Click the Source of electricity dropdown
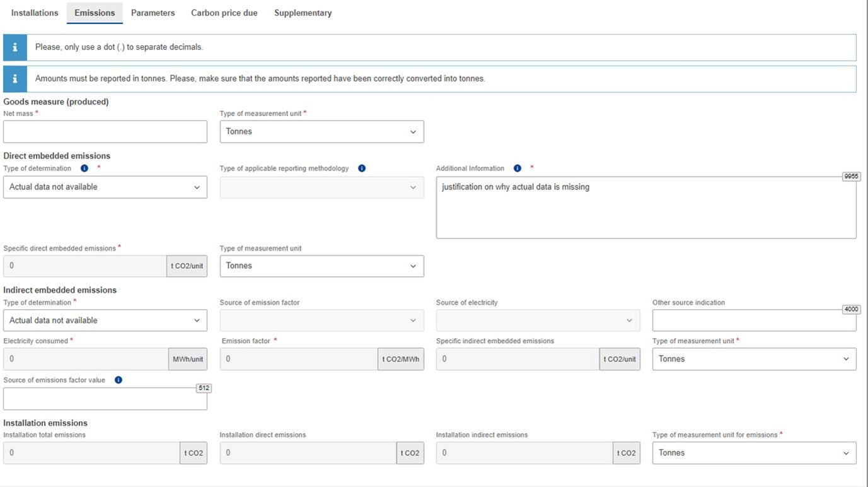The height and width of the screenshot is (487, 868). coord(538,320)
